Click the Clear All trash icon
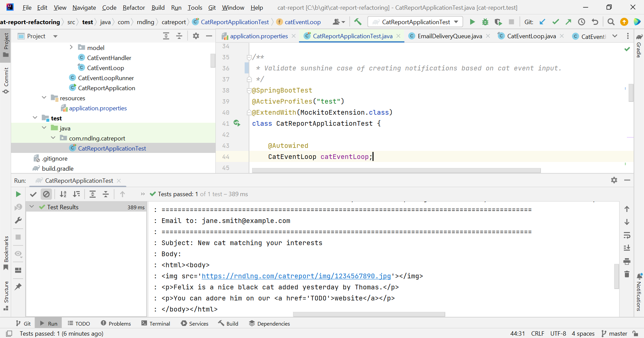644x338 pixels. coord(627,274)
